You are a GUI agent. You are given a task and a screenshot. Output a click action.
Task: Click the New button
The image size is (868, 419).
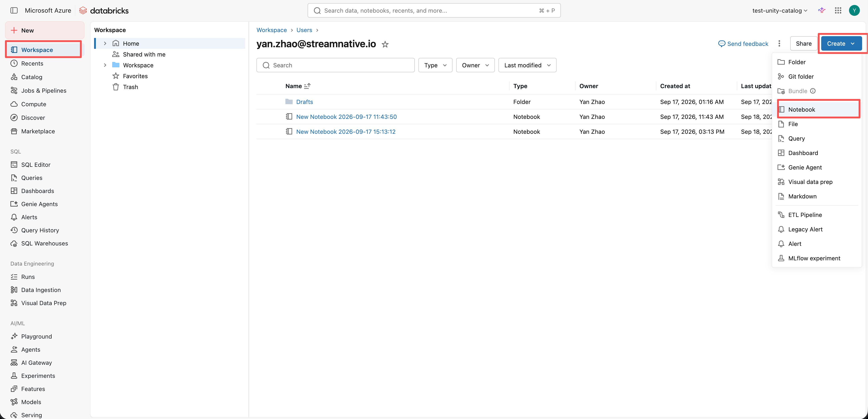[x=45, y=30]
